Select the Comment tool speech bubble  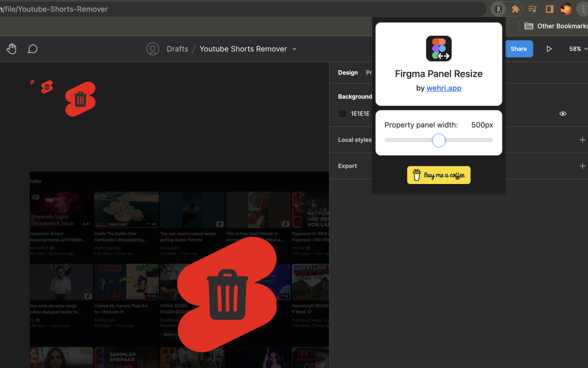coord(33,49)
